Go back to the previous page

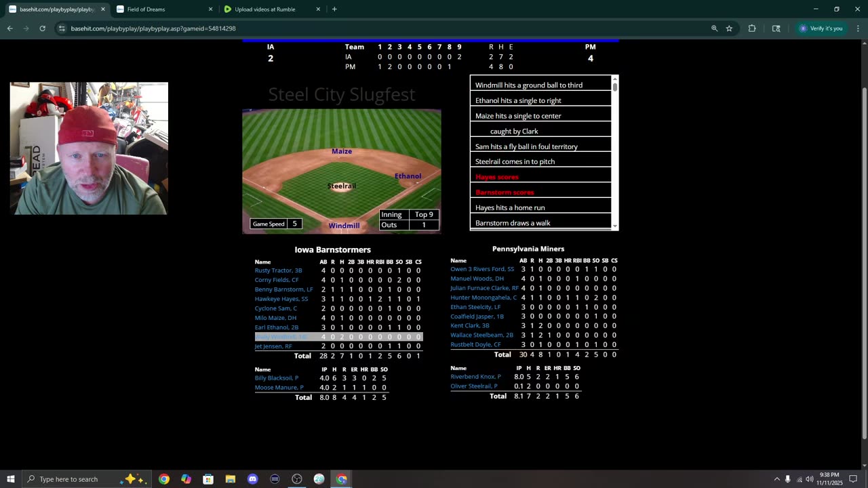[x=9, y=28]
